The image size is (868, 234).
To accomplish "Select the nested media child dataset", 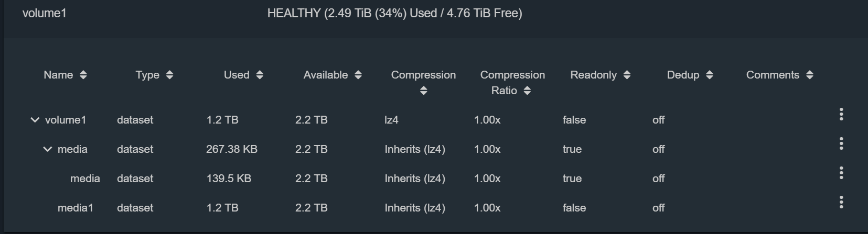I will pyautogui.click(x=85, y=179).
